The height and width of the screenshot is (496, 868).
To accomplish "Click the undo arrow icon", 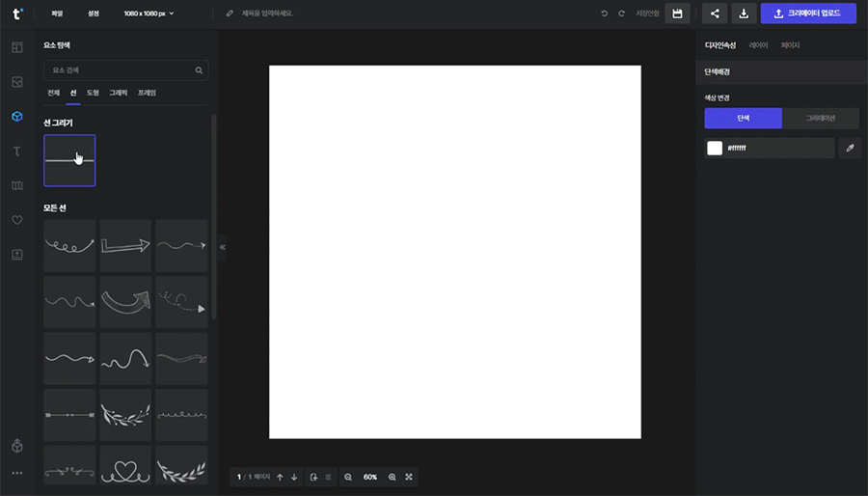I will (x=605, y=14).
